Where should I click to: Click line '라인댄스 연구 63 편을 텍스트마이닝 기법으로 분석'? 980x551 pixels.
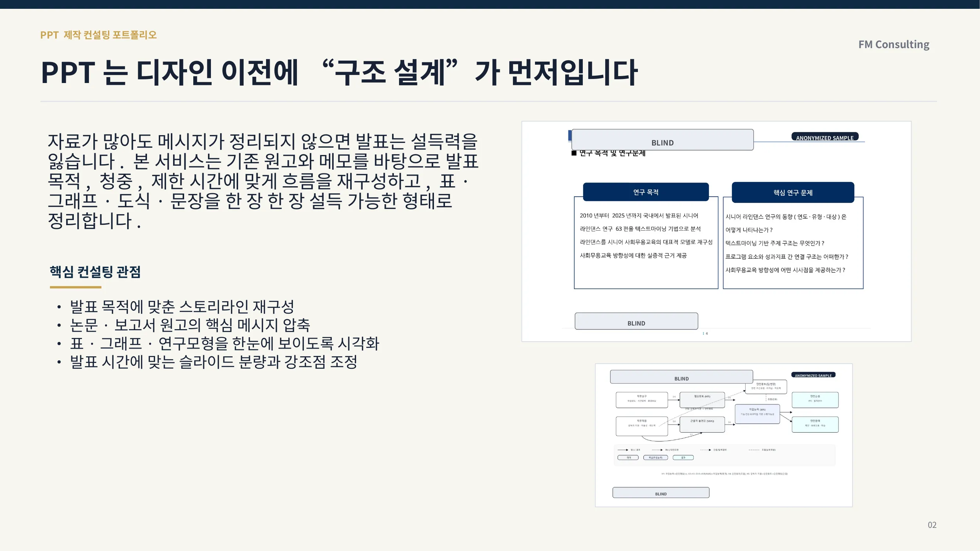[640, 229]
